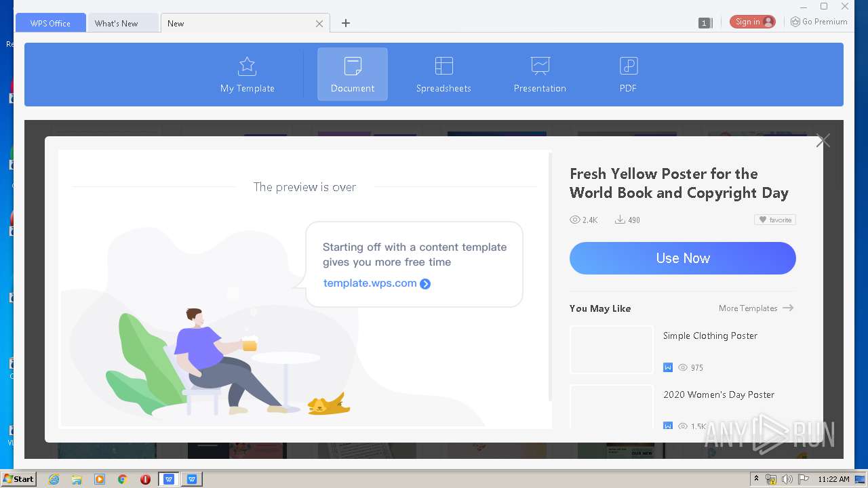868x488 pixels.
Task: Click the Sign in button
Action: coord(753,22)
